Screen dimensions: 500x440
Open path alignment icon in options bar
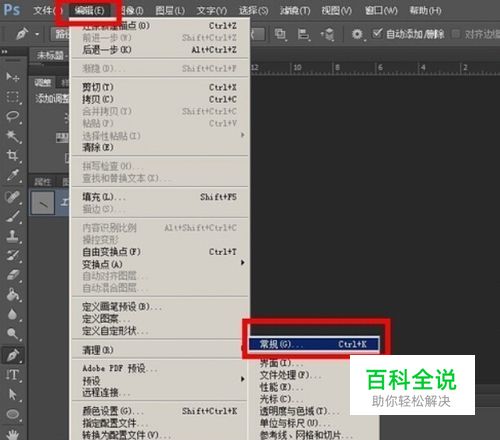303,34
